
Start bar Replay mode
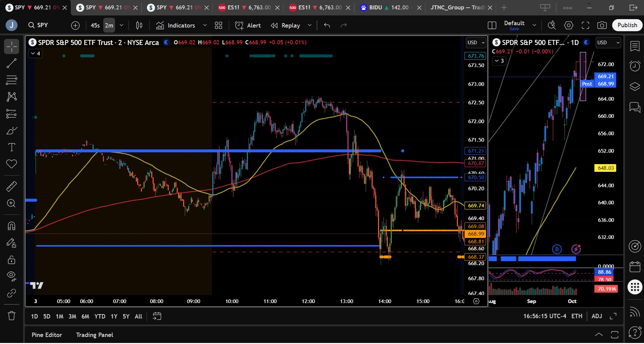click(285, 26)
